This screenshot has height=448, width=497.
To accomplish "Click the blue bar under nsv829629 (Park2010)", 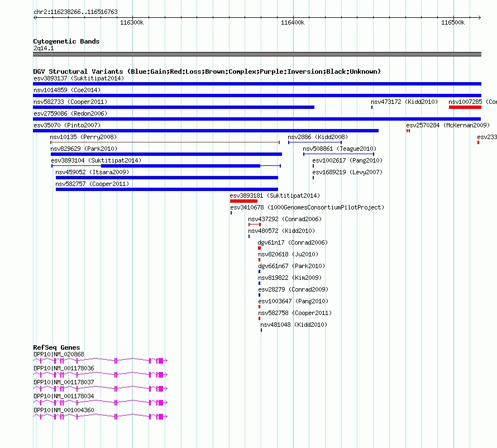I will pyautogui.click(x=166, y=154).
